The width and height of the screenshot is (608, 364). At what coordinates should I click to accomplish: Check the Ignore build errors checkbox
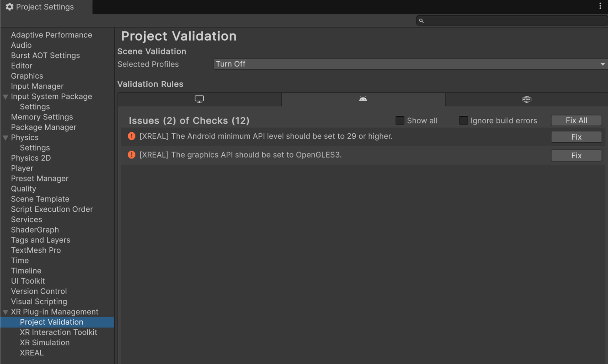click(x=463, y=121)
